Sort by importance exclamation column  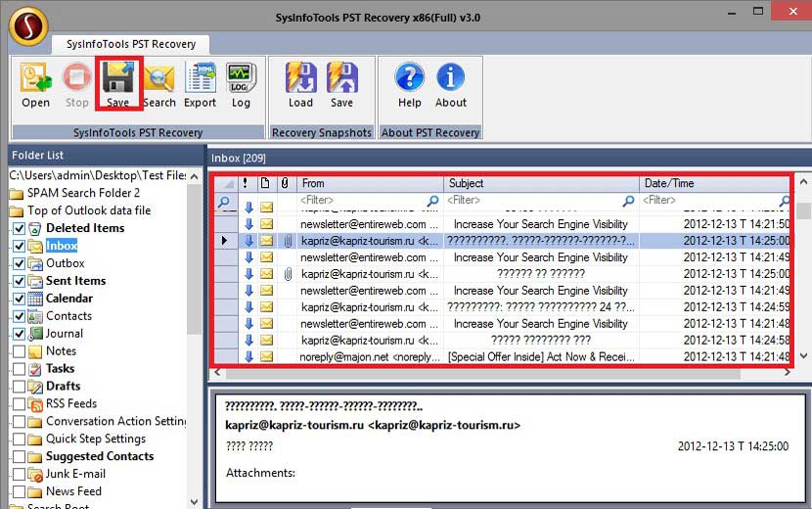[x=245, y=183]
